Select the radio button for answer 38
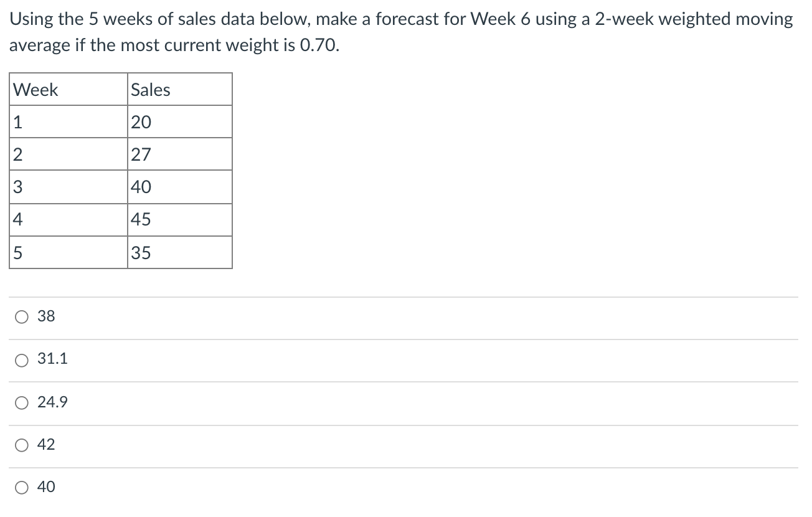Viewport: 812px width, 517px height. 22,316
